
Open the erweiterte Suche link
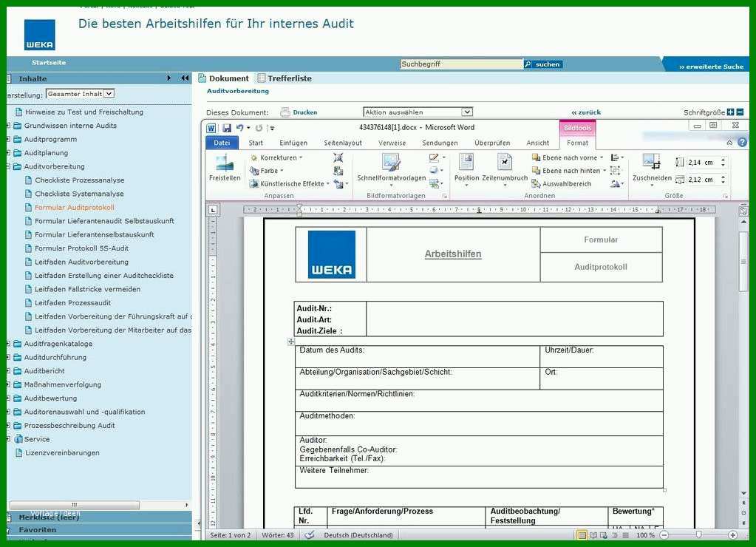(711, 67)
